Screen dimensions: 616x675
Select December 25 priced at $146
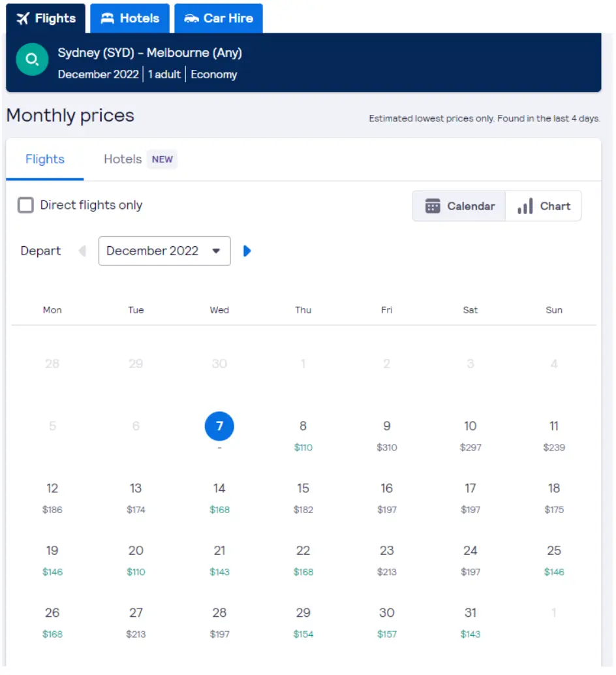coord(554,560)
